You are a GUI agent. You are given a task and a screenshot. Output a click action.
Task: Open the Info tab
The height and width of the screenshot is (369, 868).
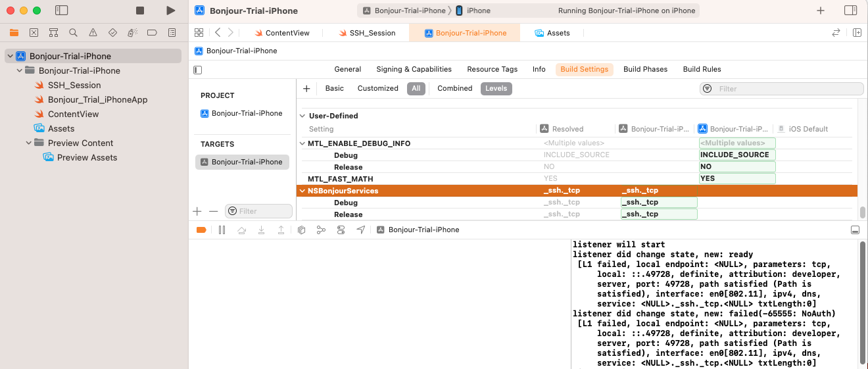point(539,69)
